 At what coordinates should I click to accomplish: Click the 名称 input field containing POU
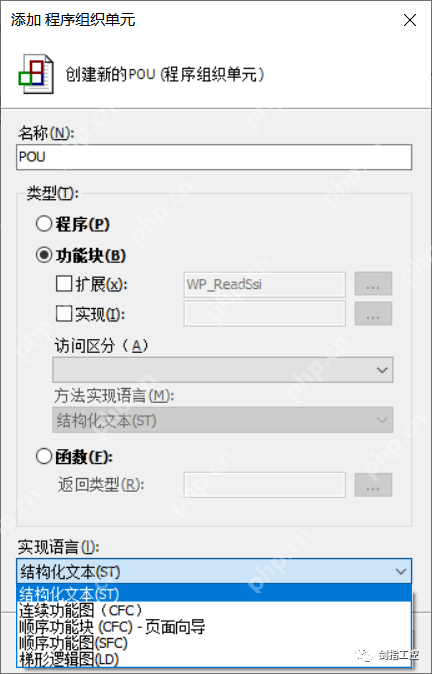(x=214, y=157)
